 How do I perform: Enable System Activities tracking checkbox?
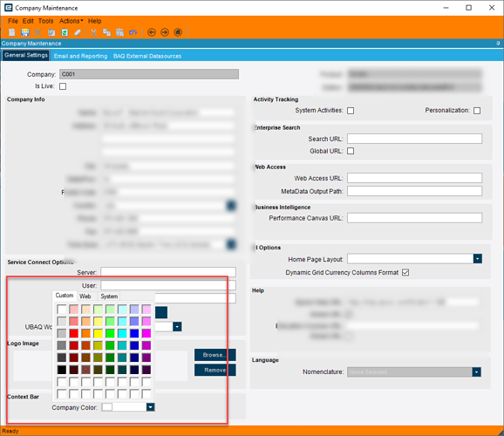tap(351, 111)
